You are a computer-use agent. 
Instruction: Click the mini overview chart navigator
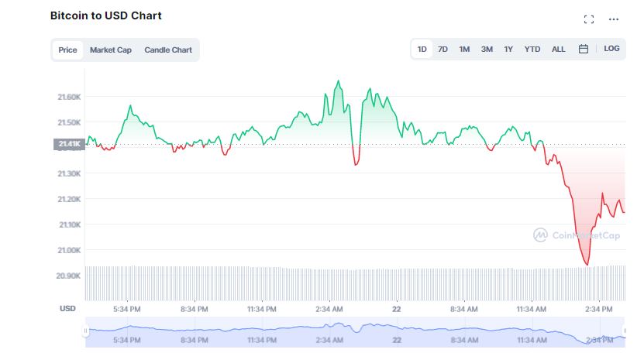point(355,332)
